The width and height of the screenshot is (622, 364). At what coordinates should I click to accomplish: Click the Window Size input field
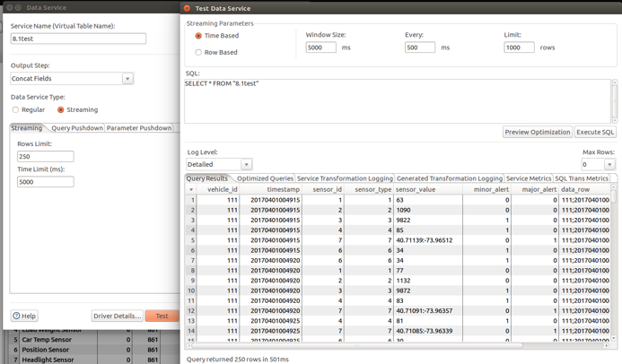320,48
